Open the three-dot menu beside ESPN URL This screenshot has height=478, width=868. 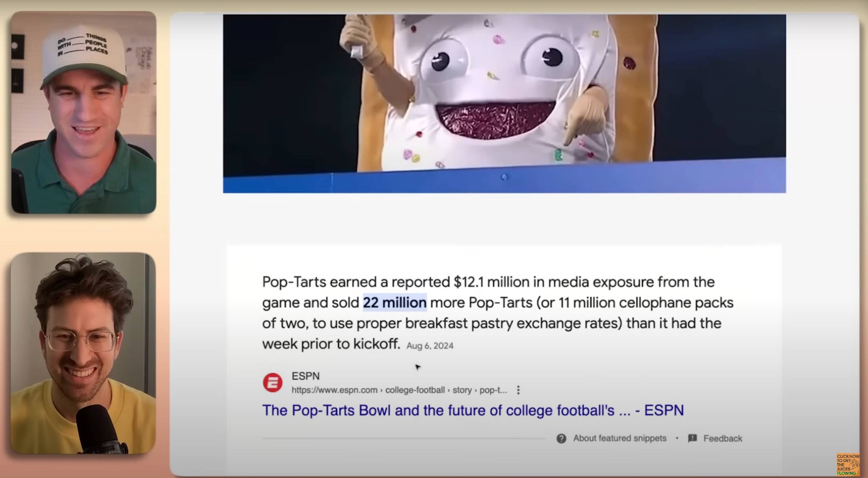tap(518, 390)
